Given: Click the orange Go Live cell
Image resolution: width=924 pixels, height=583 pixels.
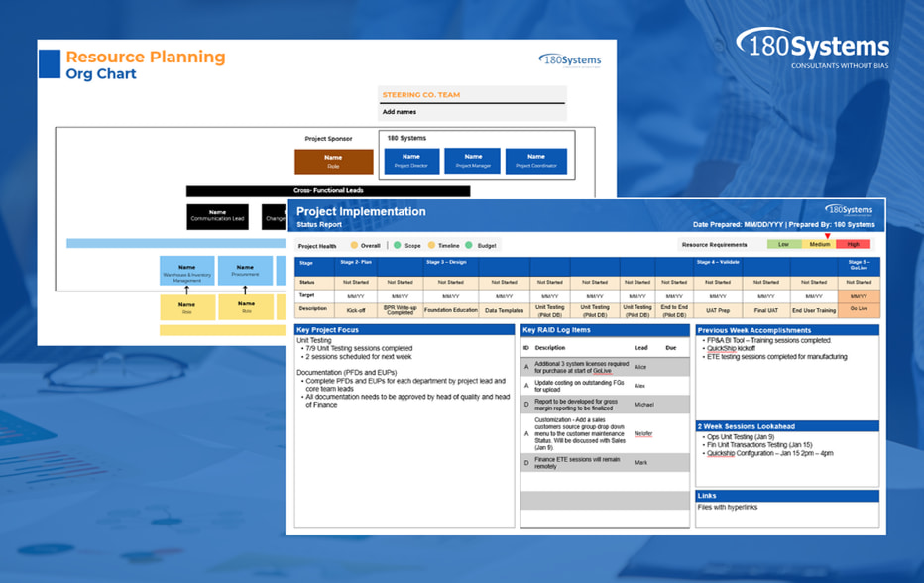Looking at the screenshot, I should [x=859, y=310].
